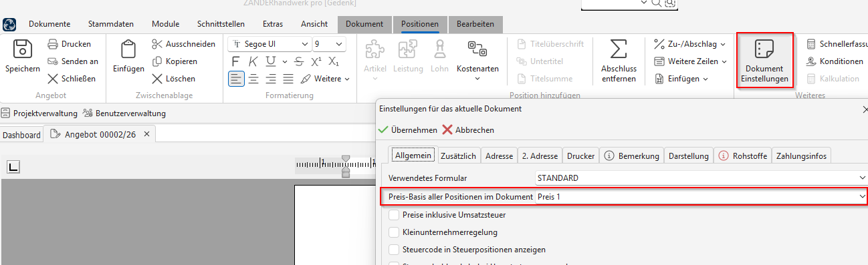Open the Extras menu
Viewport: 868px width, 265px height.
coord(273,24)
